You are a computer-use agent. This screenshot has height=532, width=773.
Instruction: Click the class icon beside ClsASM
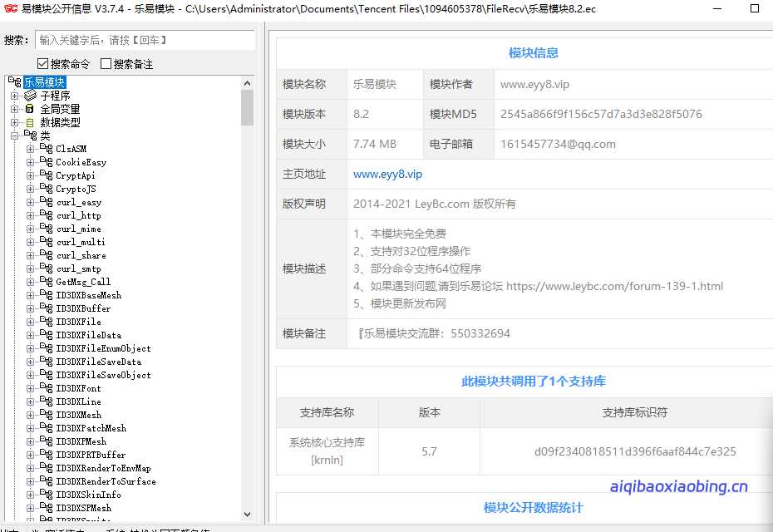click(46, 149)
